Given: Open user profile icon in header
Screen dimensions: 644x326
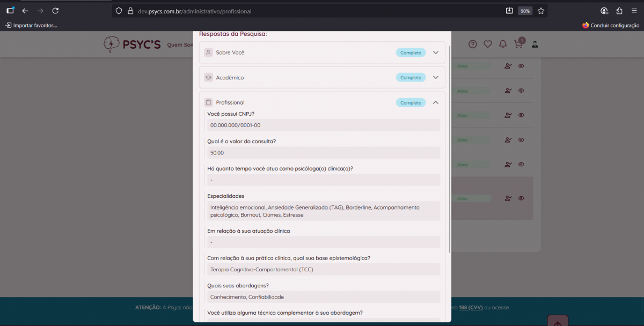Looking at the screenshot, I should (535, 45).
